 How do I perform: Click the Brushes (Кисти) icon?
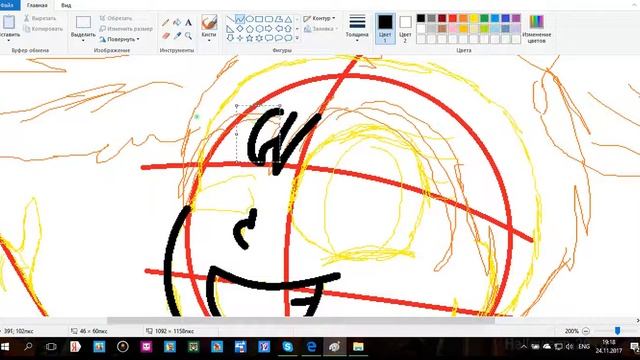pyautogui.click(x=209, y=22)
